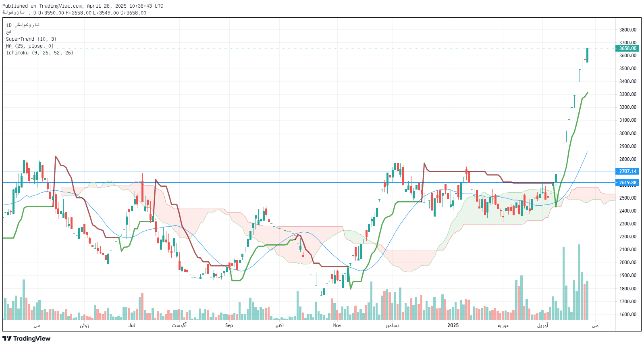This screenshot has width=644, height=346.
Task: Select the MA (25, close, 0) legend
Action: coord(30,46)
